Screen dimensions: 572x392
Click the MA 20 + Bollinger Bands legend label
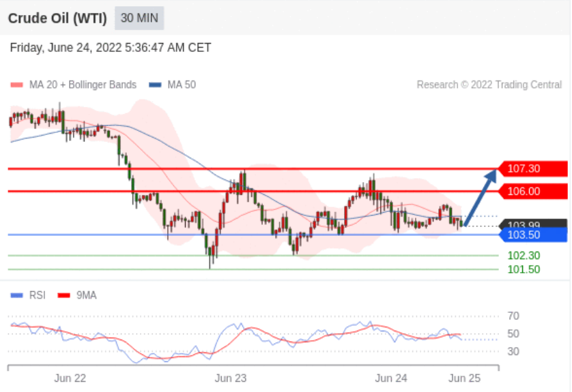click(83, 85)
